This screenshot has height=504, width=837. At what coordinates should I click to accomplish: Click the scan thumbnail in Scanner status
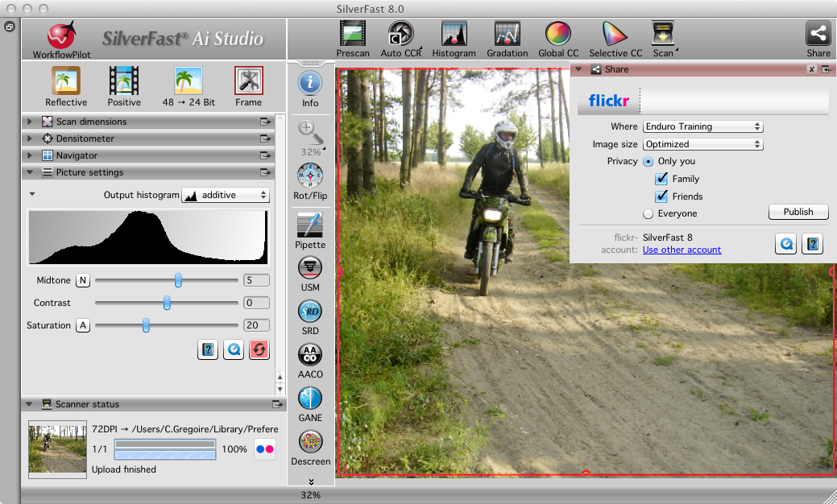pos(56,449)
